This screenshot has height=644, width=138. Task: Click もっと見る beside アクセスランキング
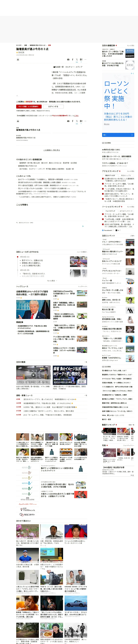click(x=131, y=171)
